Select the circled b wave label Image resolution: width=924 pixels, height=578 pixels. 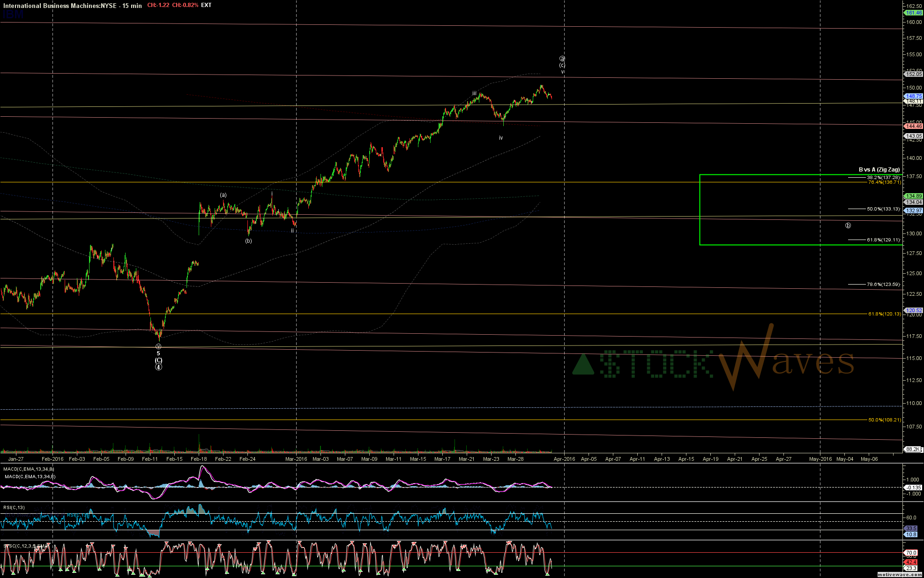[848, 225]
